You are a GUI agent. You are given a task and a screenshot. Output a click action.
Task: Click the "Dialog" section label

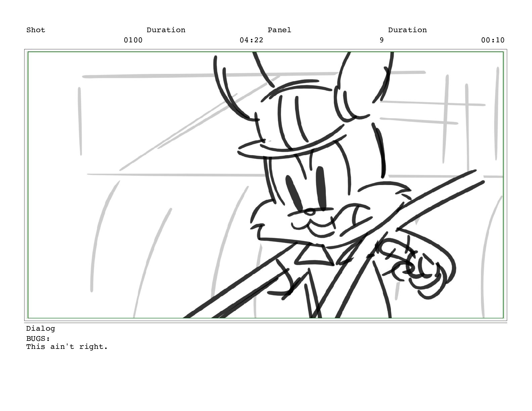(40, 328)
